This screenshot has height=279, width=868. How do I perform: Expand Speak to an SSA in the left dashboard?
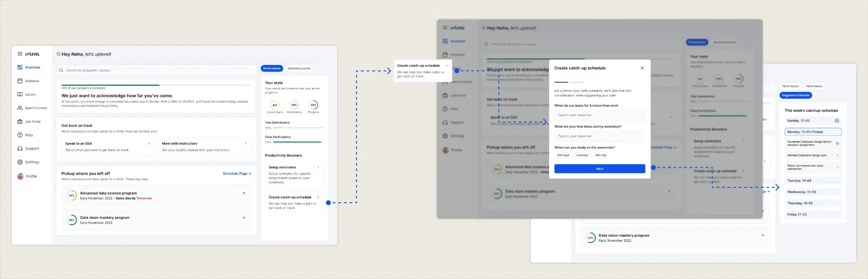tap(149, 143)
